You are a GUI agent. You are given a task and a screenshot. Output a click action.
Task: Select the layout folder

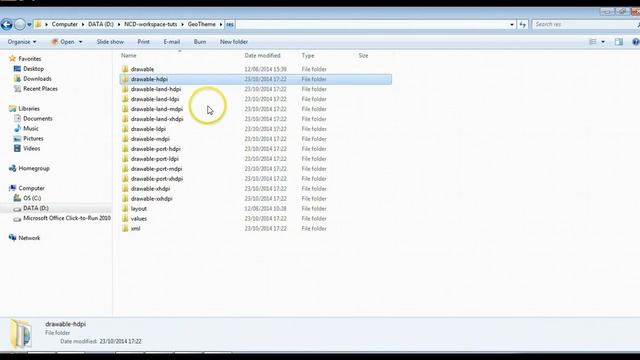point(138,209)
